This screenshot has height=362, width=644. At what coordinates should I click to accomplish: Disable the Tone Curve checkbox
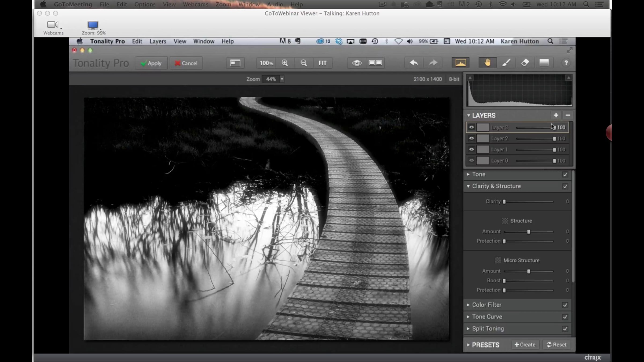[565, 317]
